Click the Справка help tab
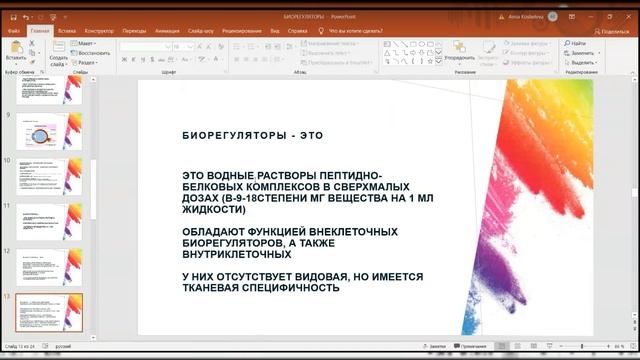Viewport: 640px width, 360px height. tap(298, 31)
